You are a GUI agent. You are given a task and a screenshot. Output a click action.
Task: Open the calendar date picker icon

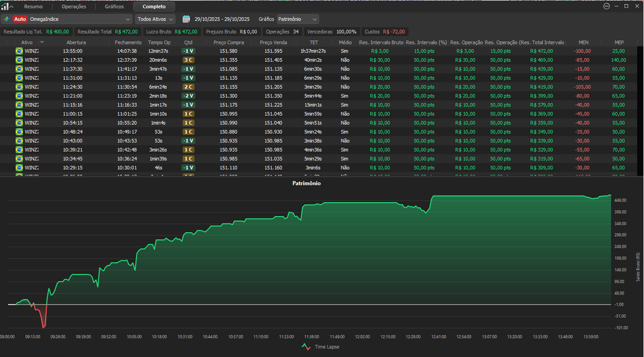click(x=186, y=19)
